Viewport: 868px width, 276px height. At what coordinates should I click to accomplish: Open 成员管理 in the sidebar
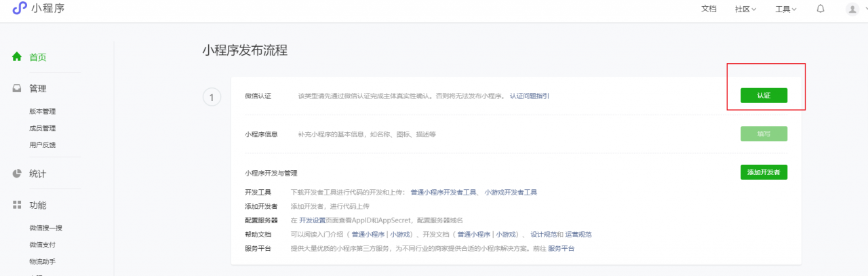(x=42, y=128)
